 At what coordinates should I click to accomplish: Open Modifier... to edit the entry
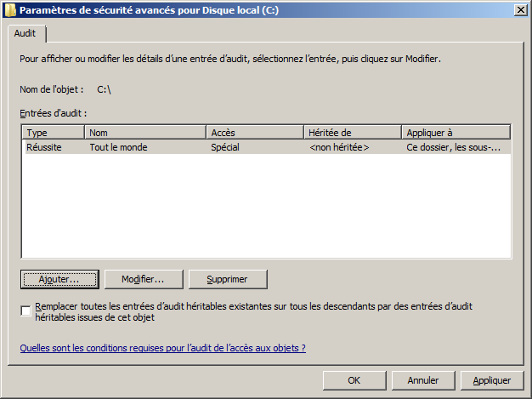[x=142, y=279]
